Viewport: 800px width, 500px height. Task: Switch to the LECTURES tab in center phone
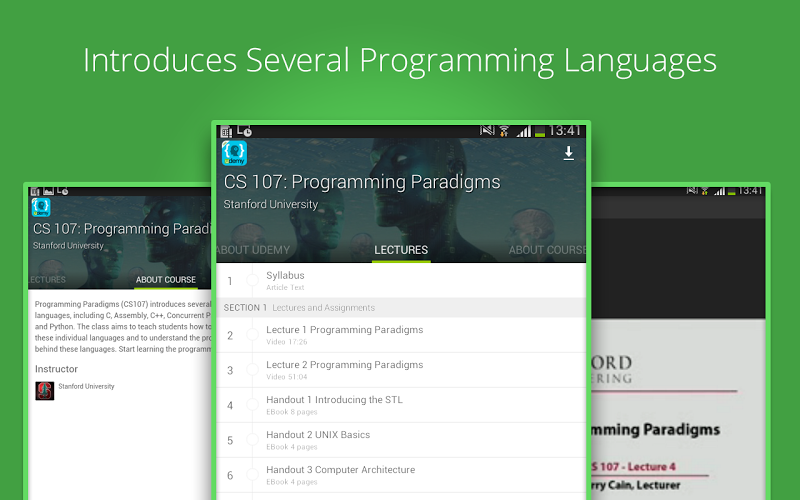[401, 250]
